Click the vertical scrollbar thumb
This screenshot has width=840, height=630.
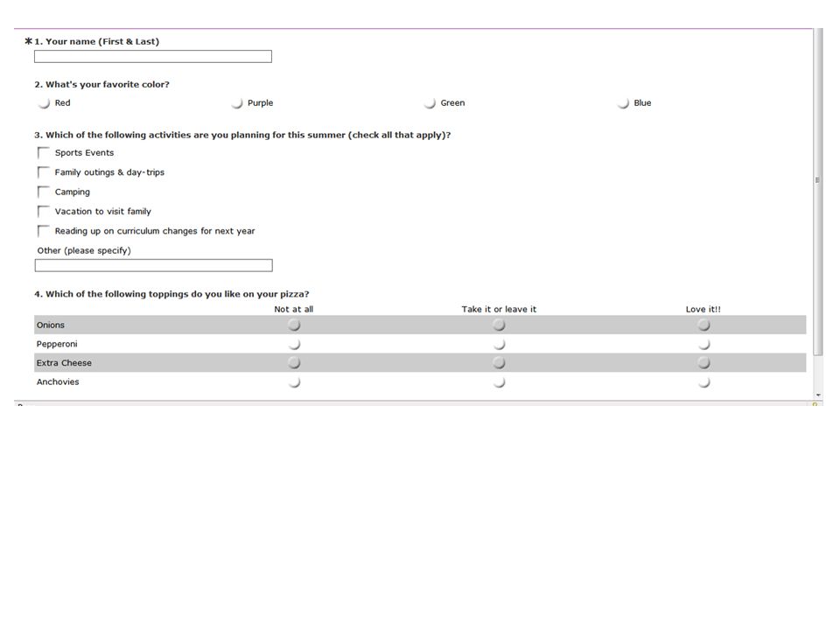(x=817, y=192)
